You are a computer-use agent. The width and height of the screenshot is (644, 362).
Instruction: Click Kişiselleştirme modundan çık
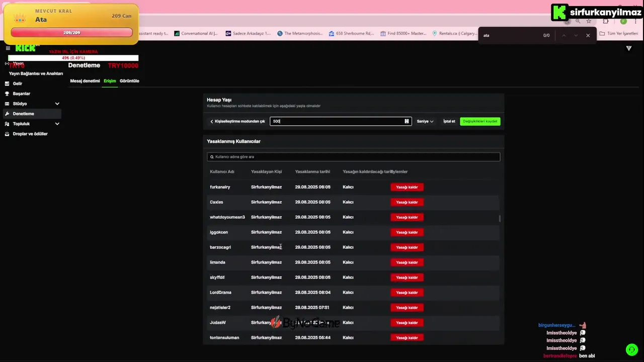coord(237,121)
